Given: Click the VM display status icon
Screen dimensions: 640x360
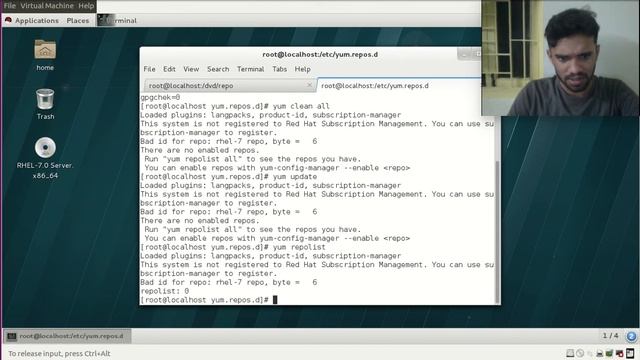Looking at the screenshot, I should pyautogui.click(x=630, y=353).
